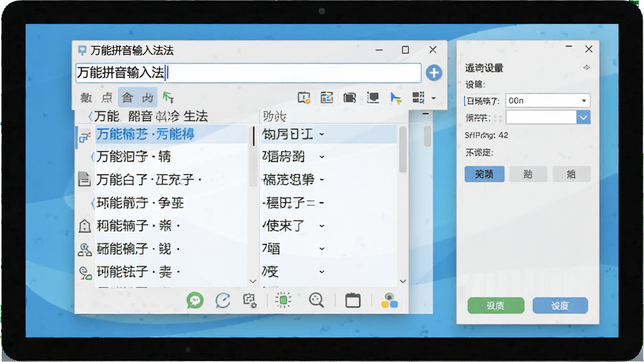Select the candidate row starting with 万能泊子
This screenshot has height=362, width=644.
[x=171, y=156]
